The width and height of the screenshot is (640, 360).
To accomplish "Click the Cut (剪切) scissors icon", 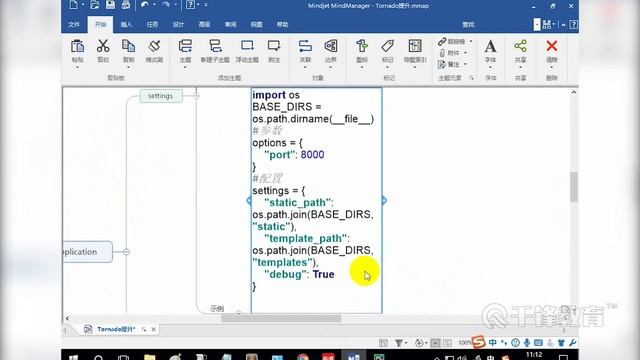I will point(103,46).
